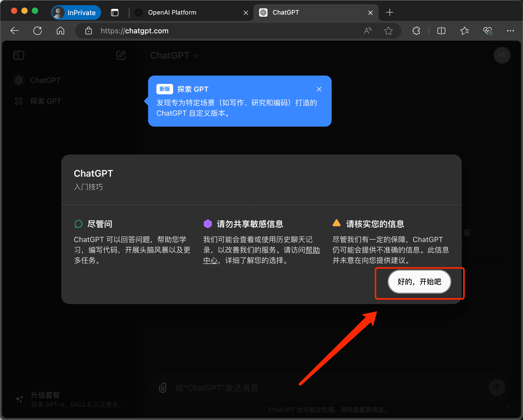The height and width of the screenshot is (420, 523).
Task: Open browser essentials heart icon
Action: click(488, 31)
